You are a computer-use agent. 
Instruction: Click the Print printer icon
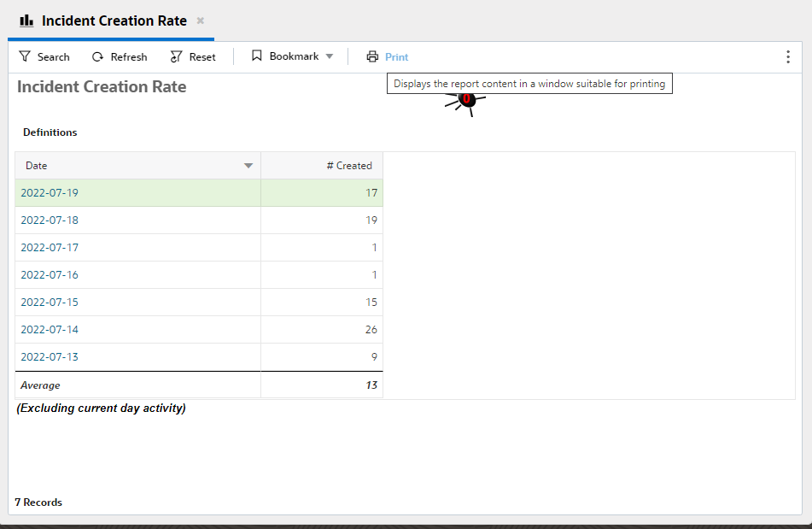tap(372, 56)
